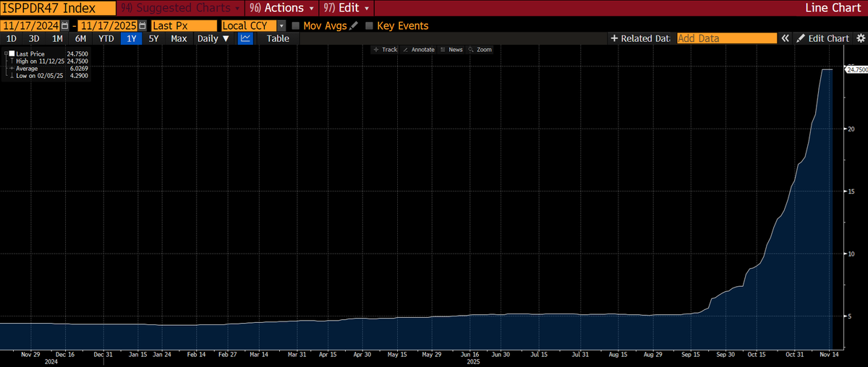Click the Sep 15 x-axis label
868x367 pixels.
(x=689, y=355)
